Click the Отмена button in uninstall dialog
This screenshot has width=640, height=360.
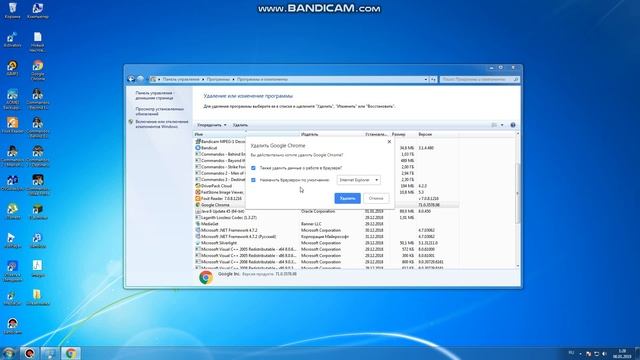(x=376, y=198)
